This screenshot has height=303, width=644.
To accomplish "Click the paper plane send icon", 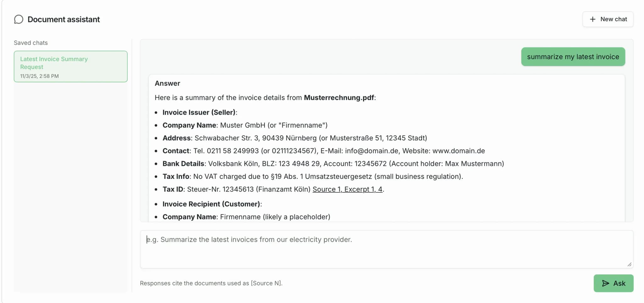I will pos(605,283).
